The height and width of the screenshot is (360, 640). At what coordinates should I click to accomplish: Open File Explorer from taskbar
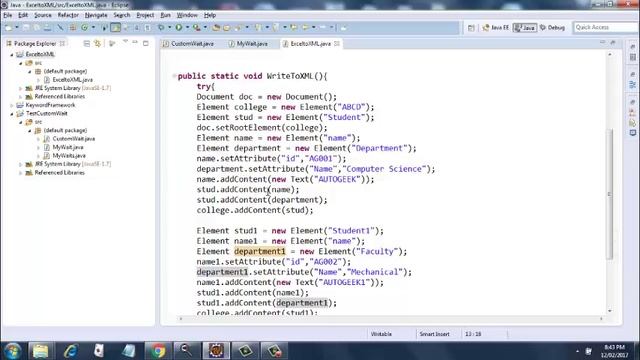pos(40,351)
